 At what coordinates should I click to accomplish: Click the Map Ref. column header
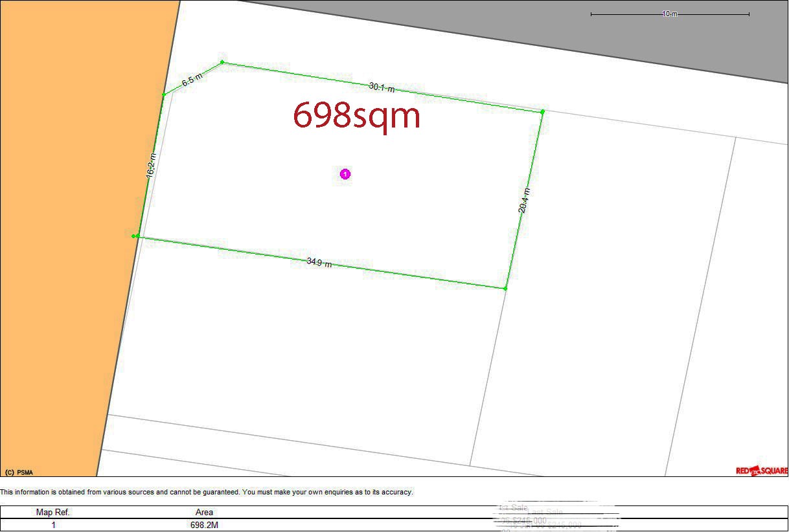[52, 512]
